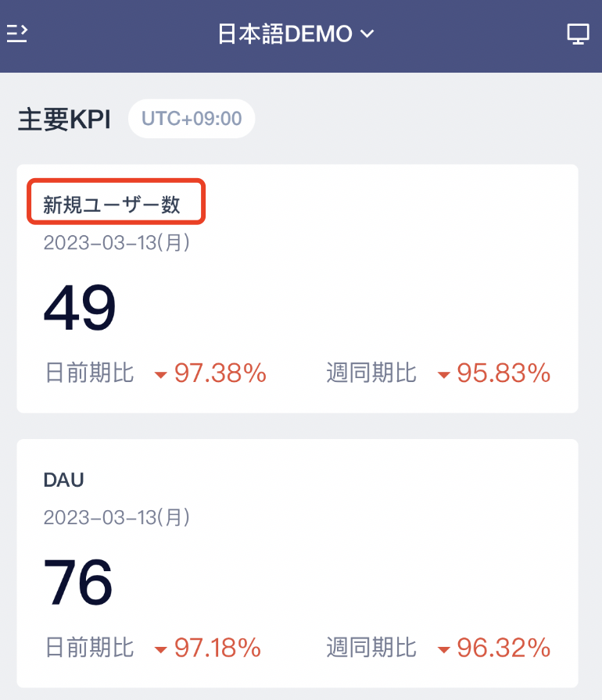This screenshot has width=602, height=700.
Task: Select 週同期比 label in DAU card
Action: 371,648
